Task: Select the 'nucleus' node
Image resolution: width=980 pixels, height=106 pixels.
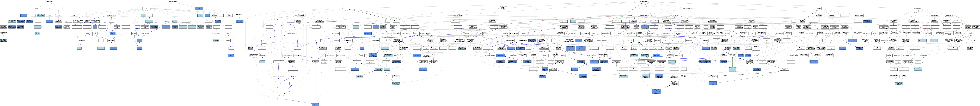Action: point(87,33)
